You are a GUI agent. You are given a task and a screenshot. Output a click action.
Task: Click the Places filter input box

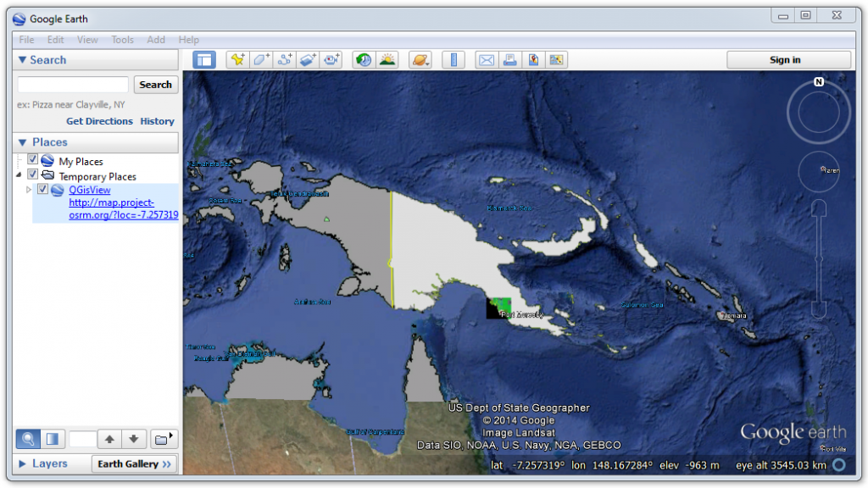tap(82, 440)
